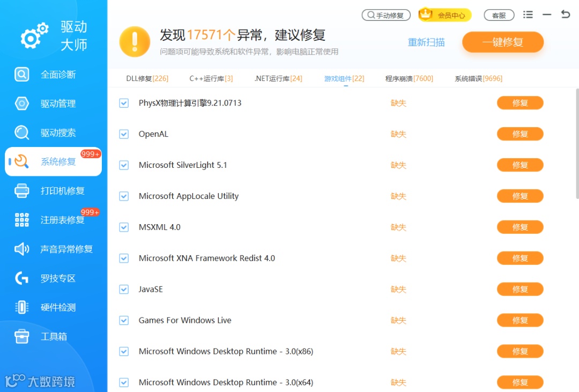Click the JavaSE item name
The image size is (579, 392).
coord(151,289)
